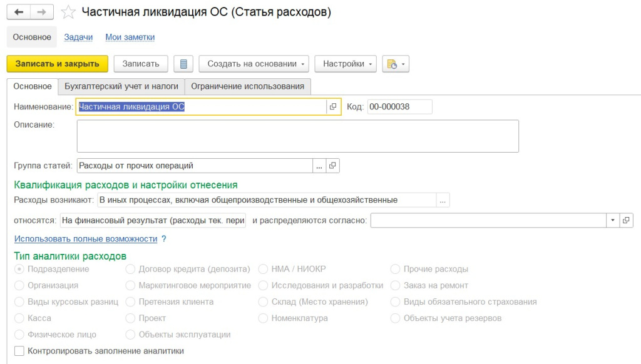
Task: Click Квалификация расходов и настройки отнесения heading
Action: pyautogui.click(x=126, y=185)
